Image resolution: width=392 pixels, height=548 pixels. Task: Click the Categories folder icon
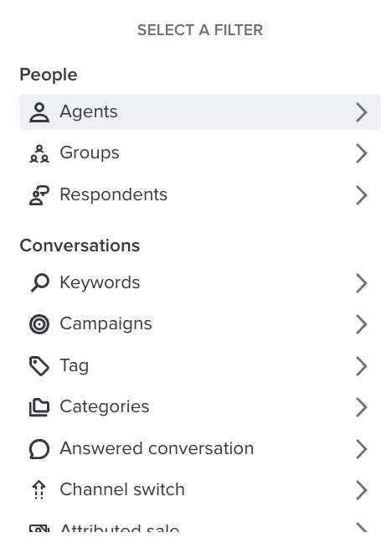pos(39,407)
